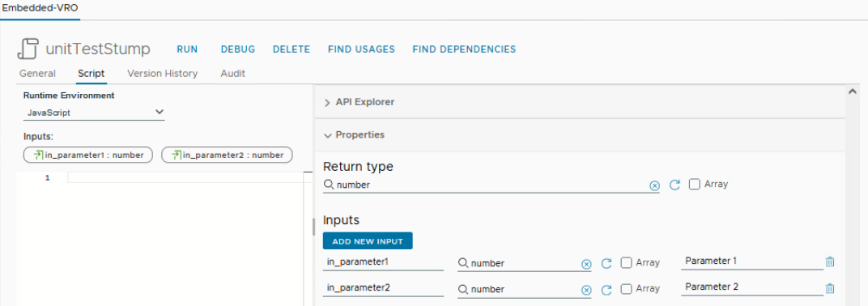Image resolution: width=868 pixels, height=306 pixels.
Task: Click line 1 of the script editor
Action: click(185, 177)
